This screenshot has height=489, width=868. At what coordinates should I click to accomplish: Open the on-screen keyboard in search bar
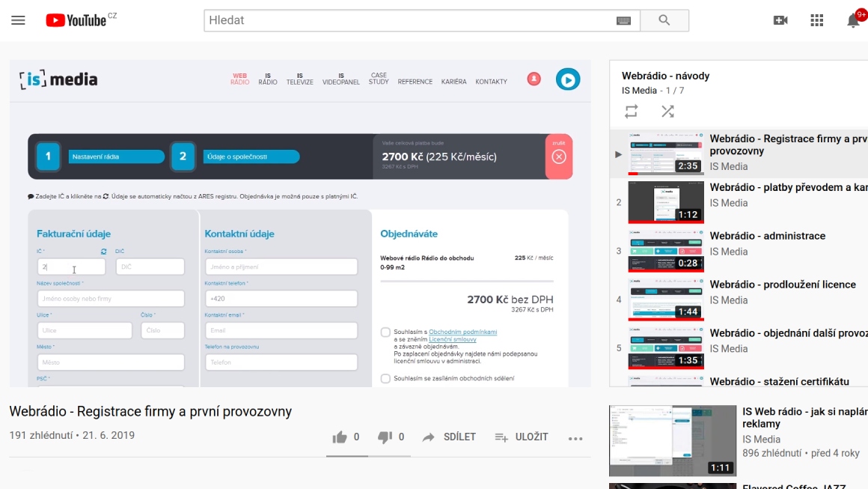[623, 21]
